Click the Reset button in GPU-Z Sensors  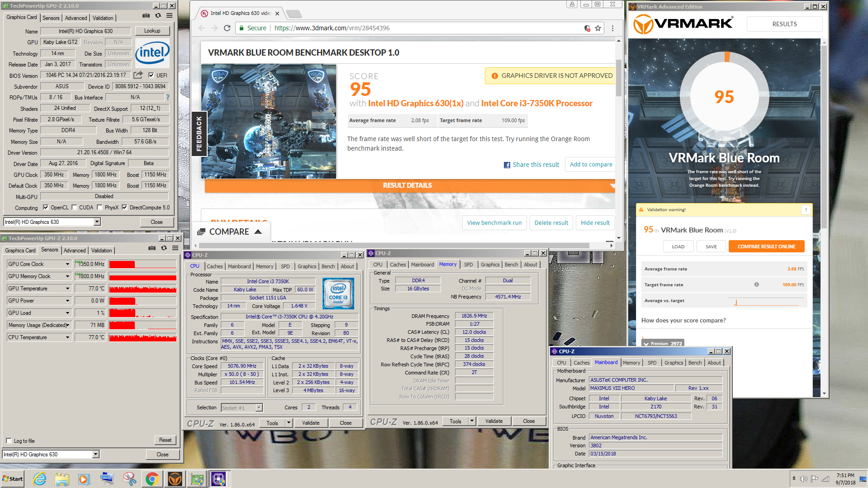(165, 440)
